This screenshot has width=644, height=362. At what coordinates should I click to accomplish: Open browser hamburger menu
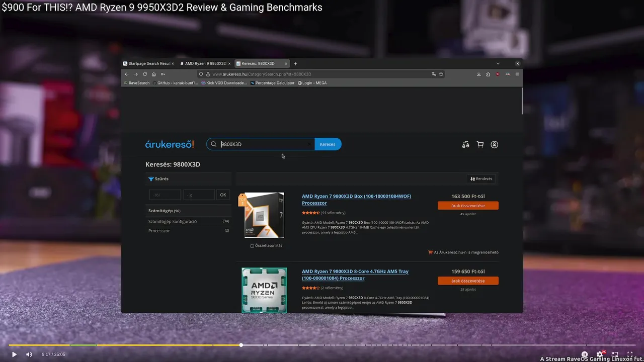(517, 74)
